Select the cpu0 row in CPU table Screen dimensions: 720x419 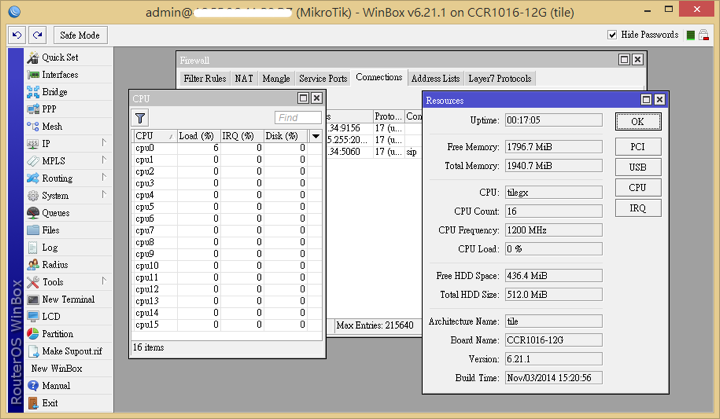click(x=227, y=148)
